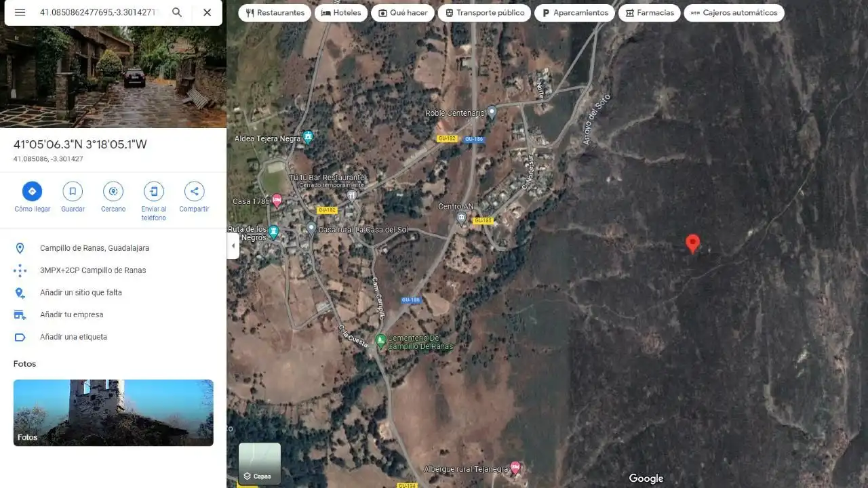Open the street photo at top of panel
This screenshot has width=868, height=488.
tap(113, 77)
